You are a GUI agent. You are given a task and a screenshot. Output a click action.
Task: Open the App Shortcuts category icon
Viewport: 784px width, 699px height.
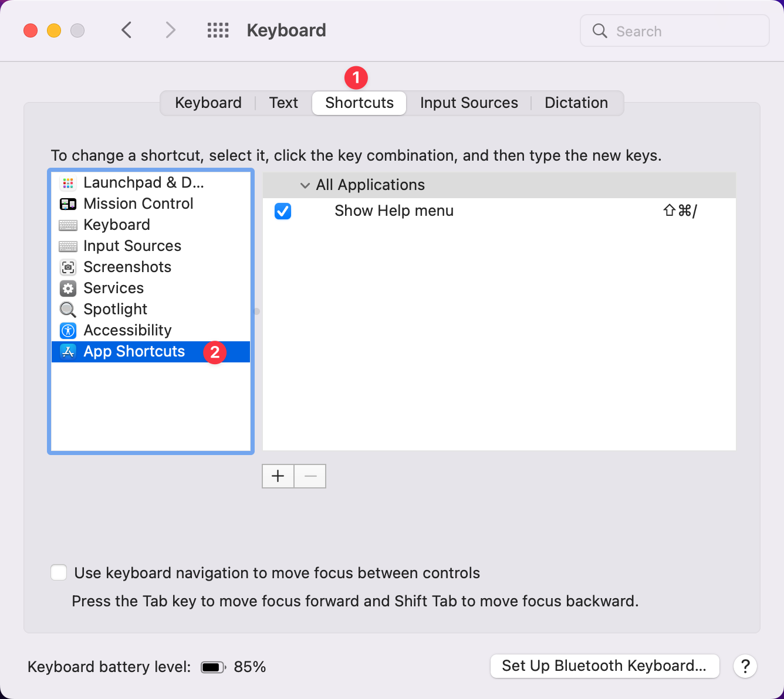[x=68, y=351]
